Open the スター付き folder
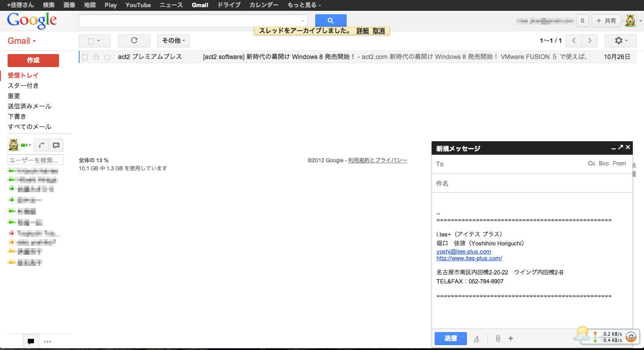The height and width of the screenshot is (350, 644). [23, 85]
